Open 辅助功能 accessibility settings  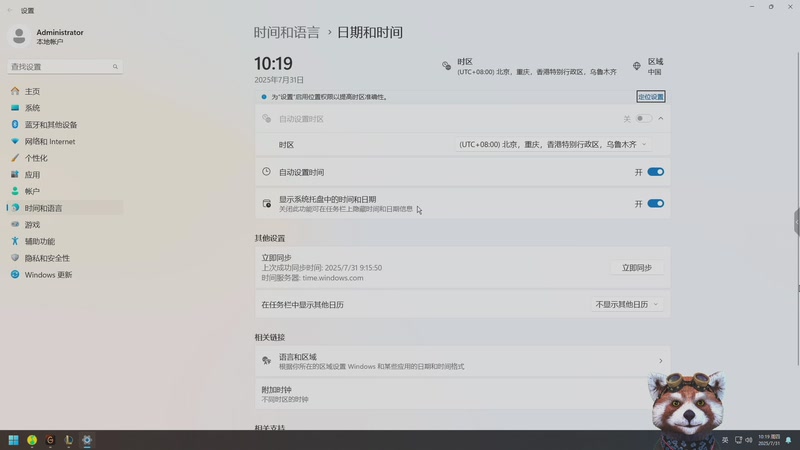(40, 241)
